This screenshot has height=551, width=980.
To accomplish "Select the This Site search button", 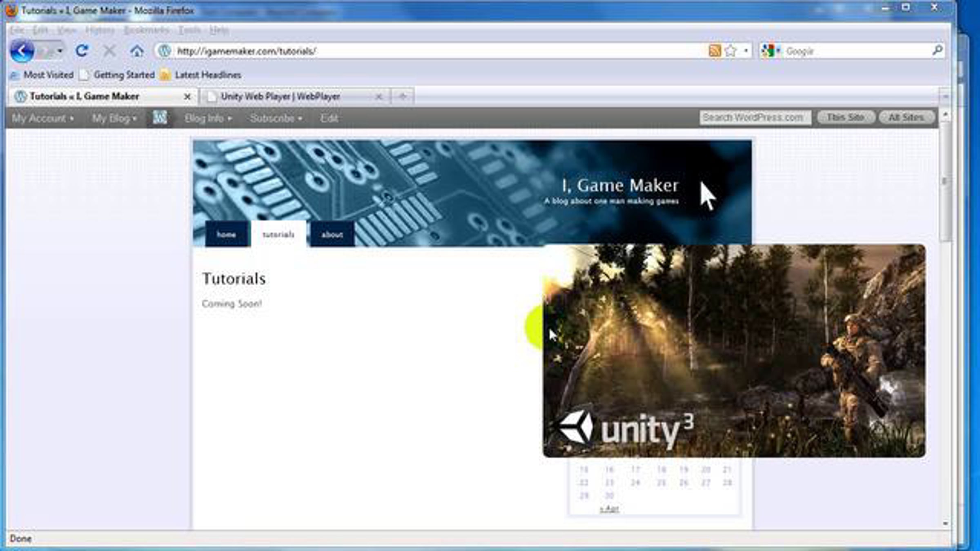I will click(x=845, y=118).
